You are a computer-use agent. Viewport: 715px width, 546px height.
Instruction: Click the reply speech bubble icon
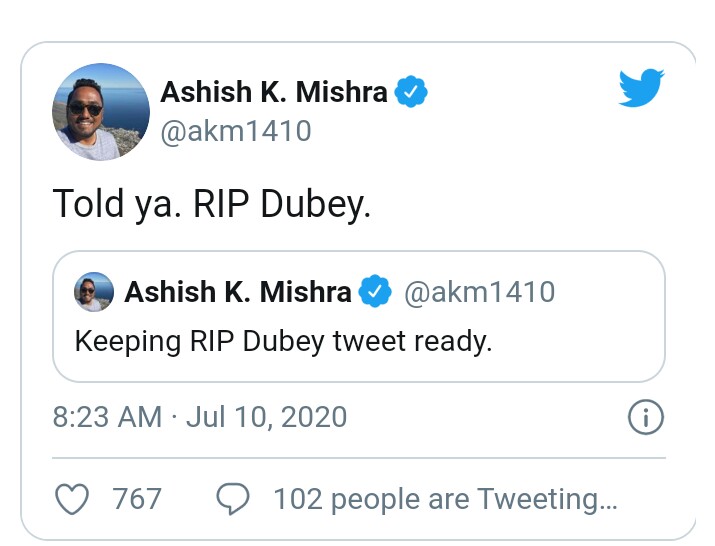coord(234,498)
